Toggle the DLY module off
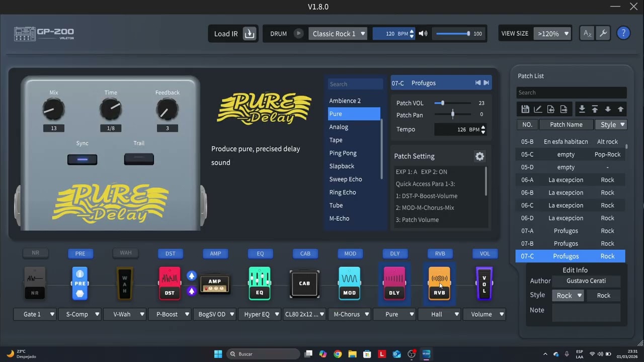This screenshot has width=644, height=362. tap(395, 253)
